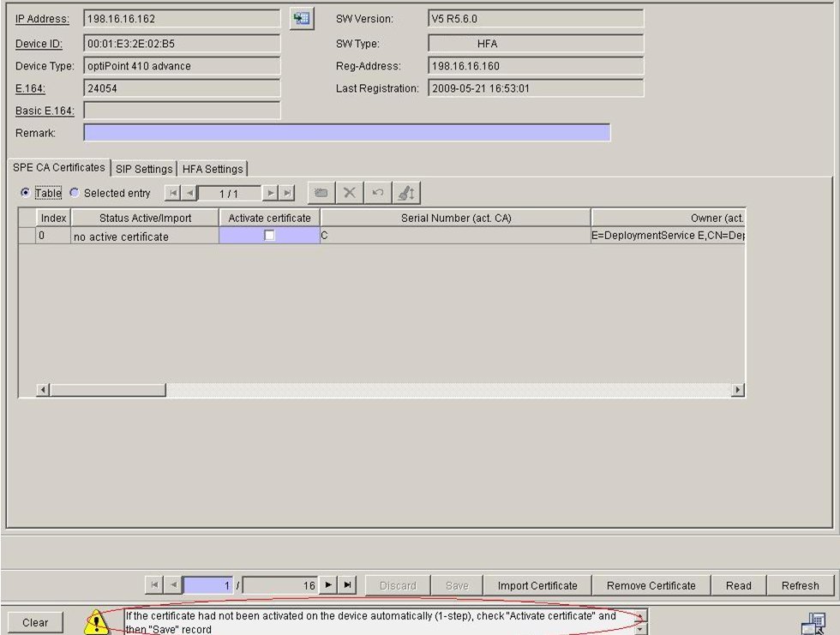840x635 pixels.
Task: Click the IP Address label link
Action: (42, 19)
